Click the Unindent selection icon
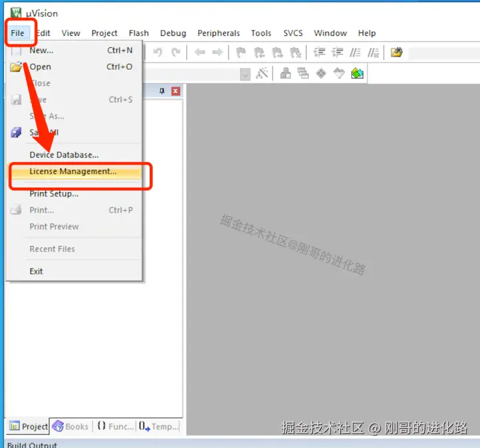Viewport: 480px width, 448px height. tap(337, 53)
